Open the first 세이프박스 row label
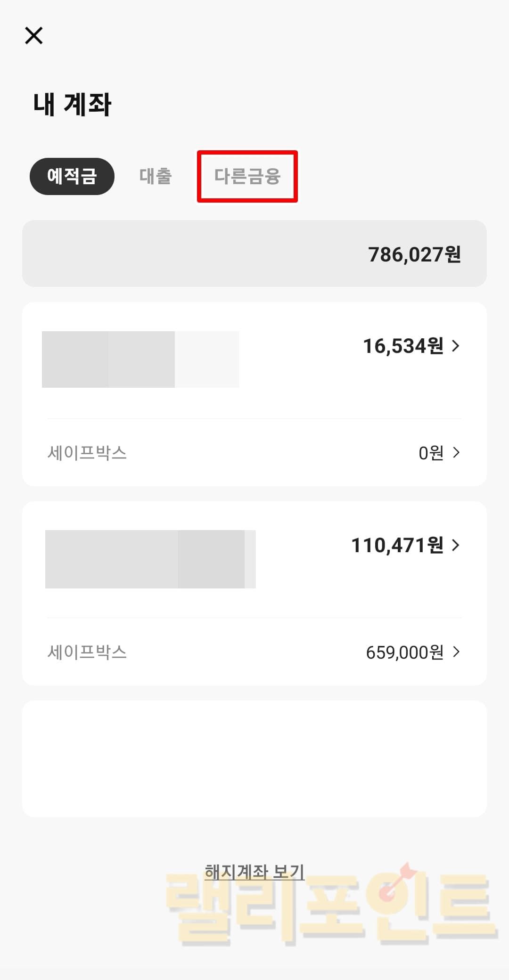This screenshot has width=509, height=980. tap(87, 453)
